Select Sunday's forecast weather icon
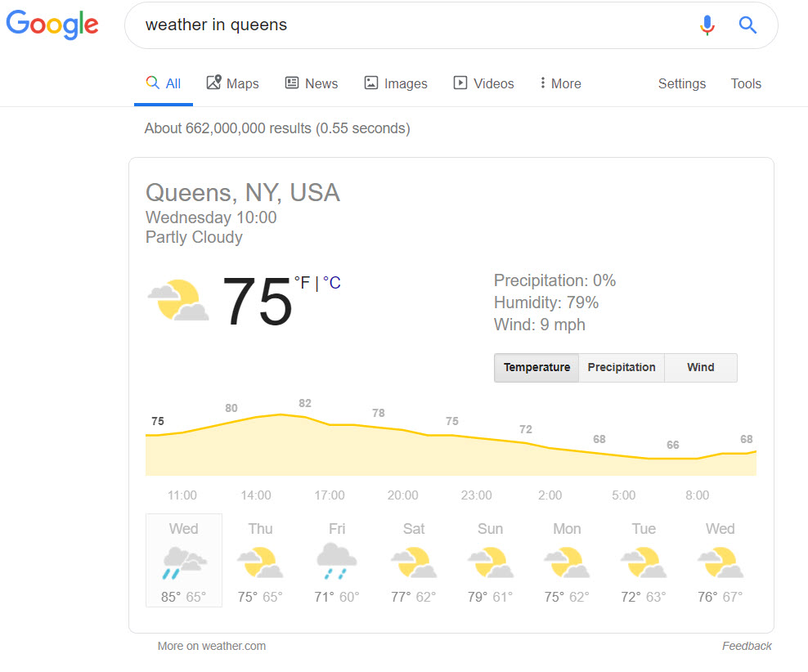 (491, 562)
